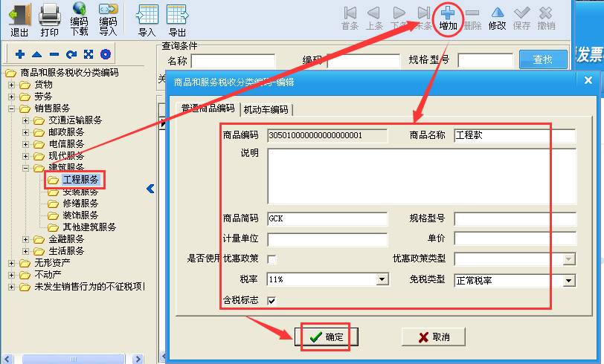The image size is (604, 364).
Task: Click tree horizontal scrollbar left arrow
Action: coord(7,359)
